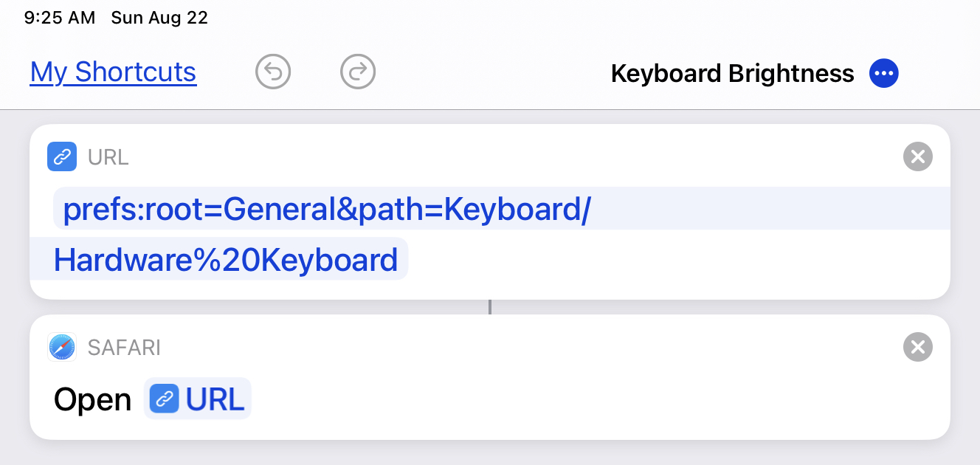Click the Safari compass icon
The height and width of the screenshot is (465, 980).
62,347
